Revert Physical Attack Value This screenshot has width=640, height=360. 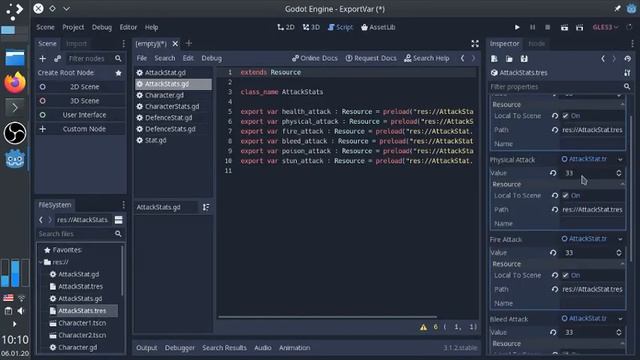pos(553,173)
